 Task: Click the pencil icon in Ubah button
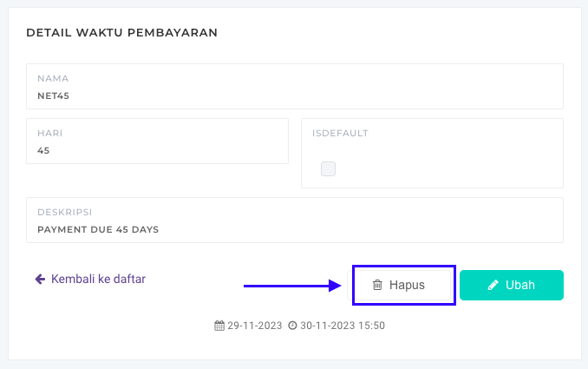click(x=493, y=285)
